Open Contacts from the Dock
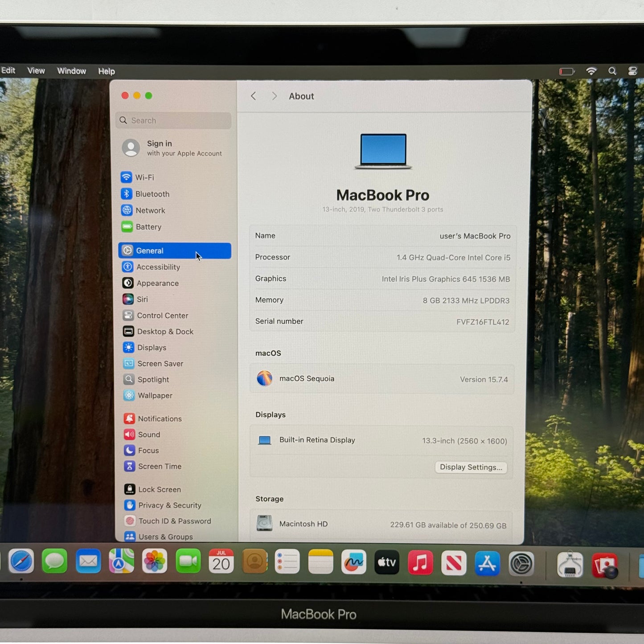 (x=254, y=562)
